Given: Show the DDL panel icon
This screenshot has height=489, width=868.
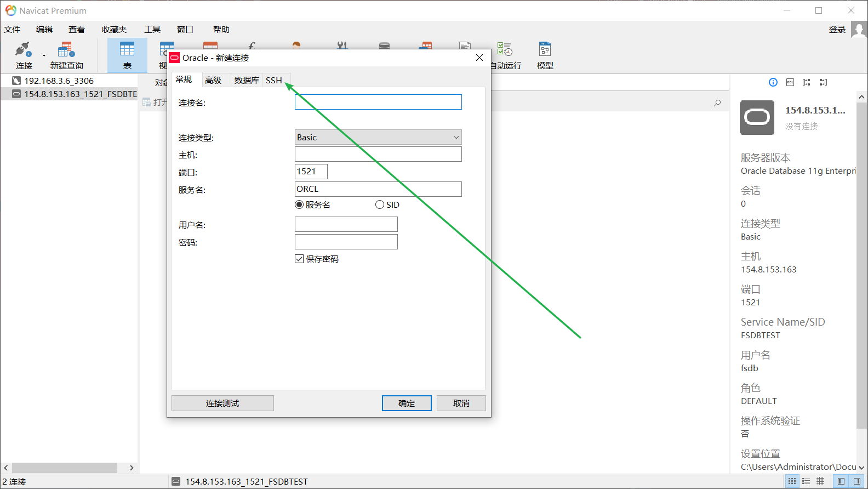Looking at the screenshot, I should 790,82.
